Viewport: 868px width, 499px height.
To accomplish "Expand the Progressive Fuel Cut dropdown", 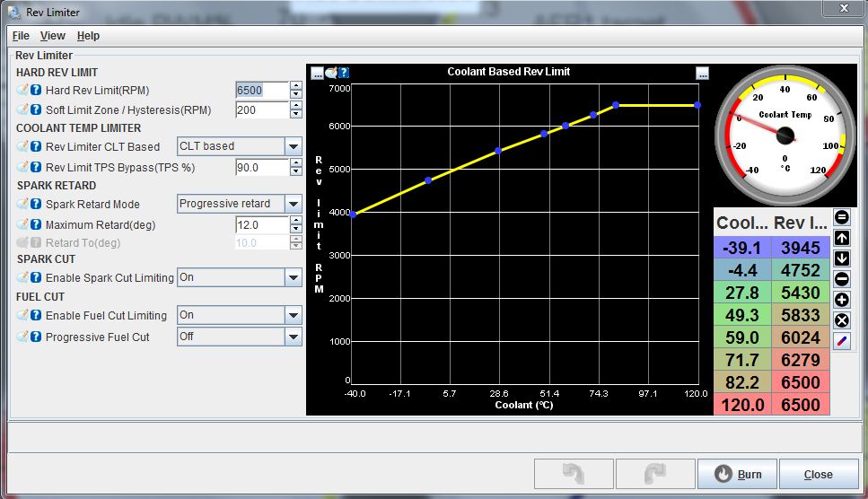I will pos(293,337).
